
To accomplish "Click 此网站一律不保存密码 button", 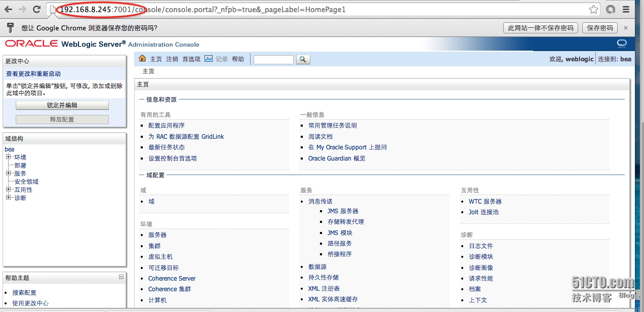I will pos(541,28).
